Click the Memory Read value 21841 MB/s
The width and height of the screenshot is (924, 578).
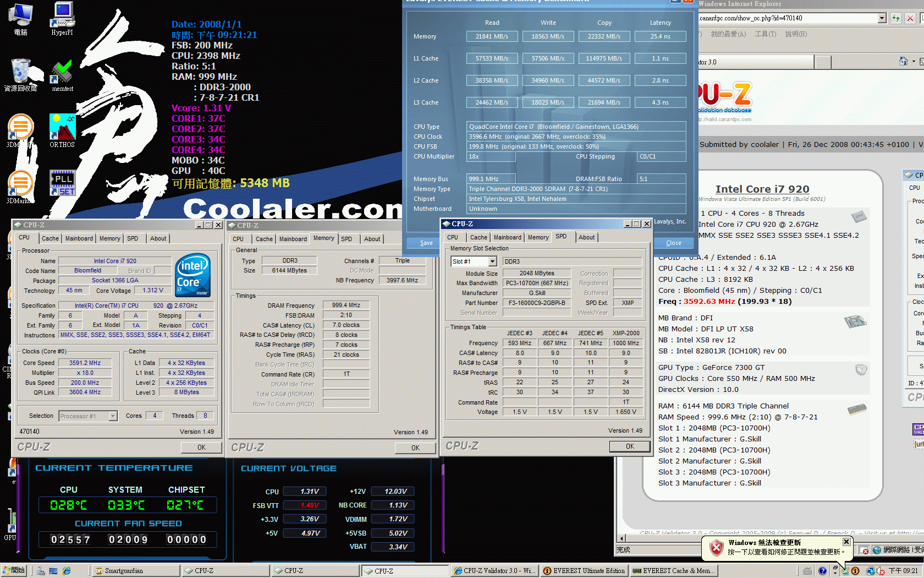[492, 36]
